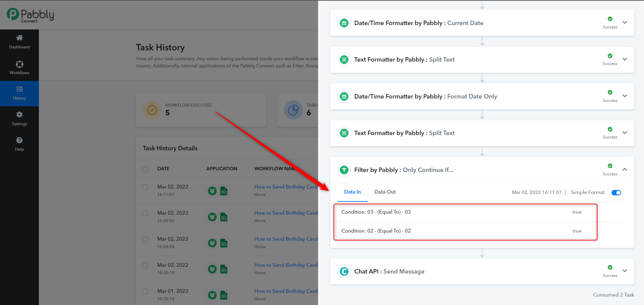Click the Workflow Executed count 5
Viewport: 644px width, 305px height.
coord(167,113)
